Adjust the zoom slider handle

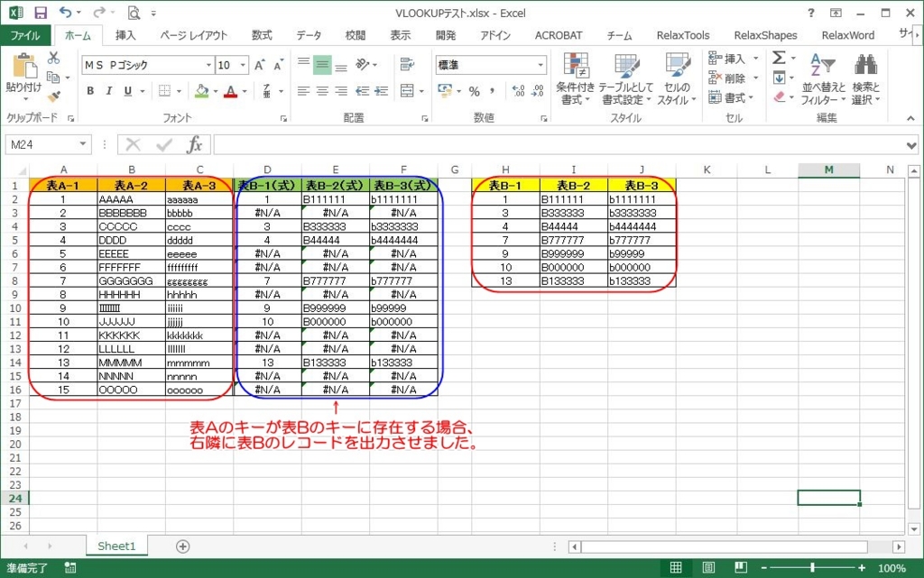pos(813,567)
